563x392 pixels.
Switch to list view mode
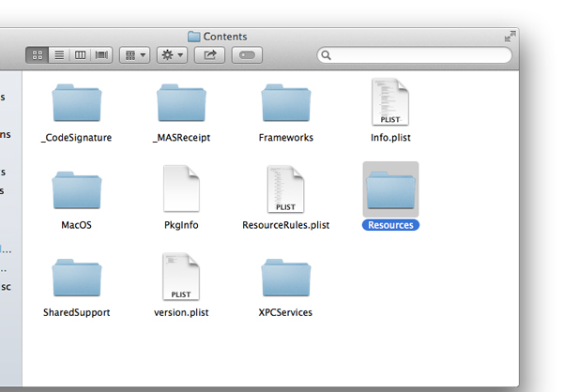(59, 55)
